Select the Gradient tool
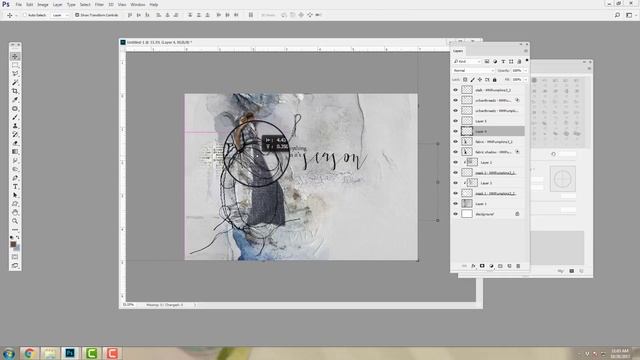This screenshot has width=640, height=360. pos(15,152)
